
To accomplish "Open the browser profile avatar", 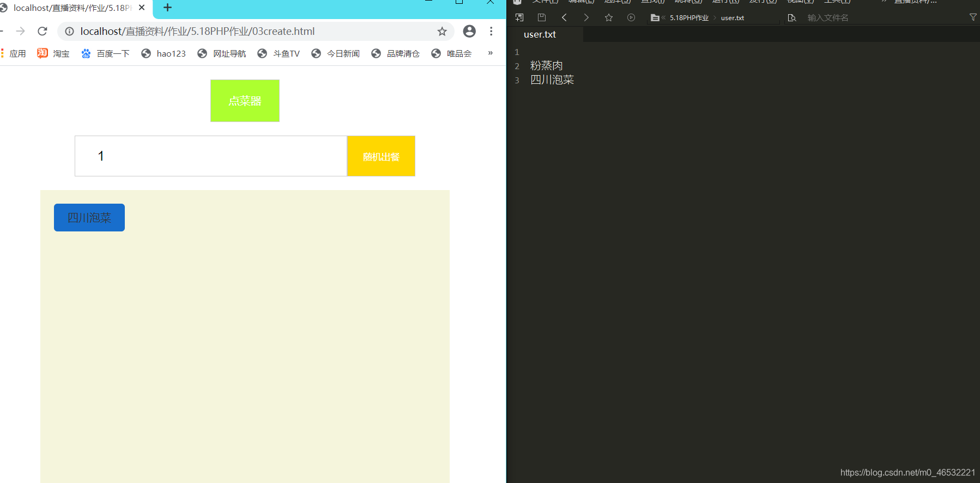I will click(469, 31).
